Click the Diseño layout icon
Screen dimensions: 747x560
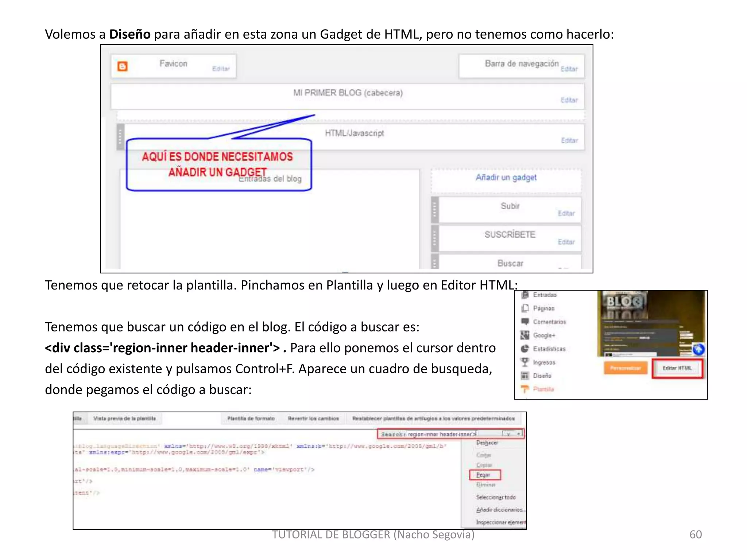pos(525,376)
